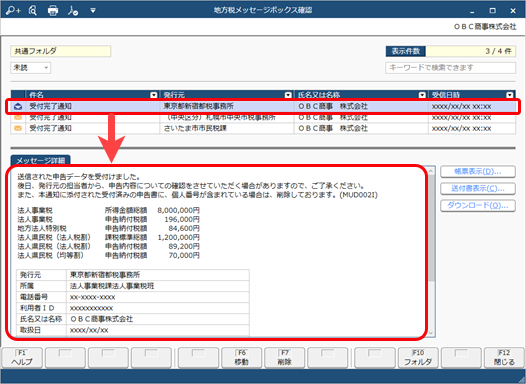Click unread envelope icon of さいたま市 row

[x=18, y=128]
